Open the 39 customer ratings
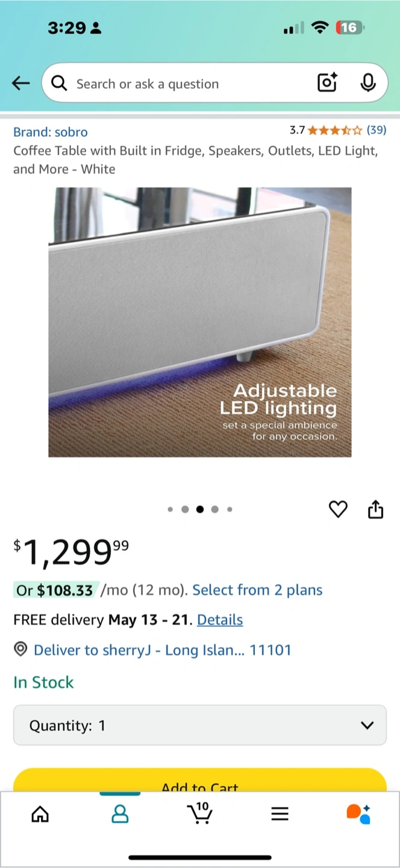This screenshot has height=868, width=400. pyautogui.click(x=377, y=130)
